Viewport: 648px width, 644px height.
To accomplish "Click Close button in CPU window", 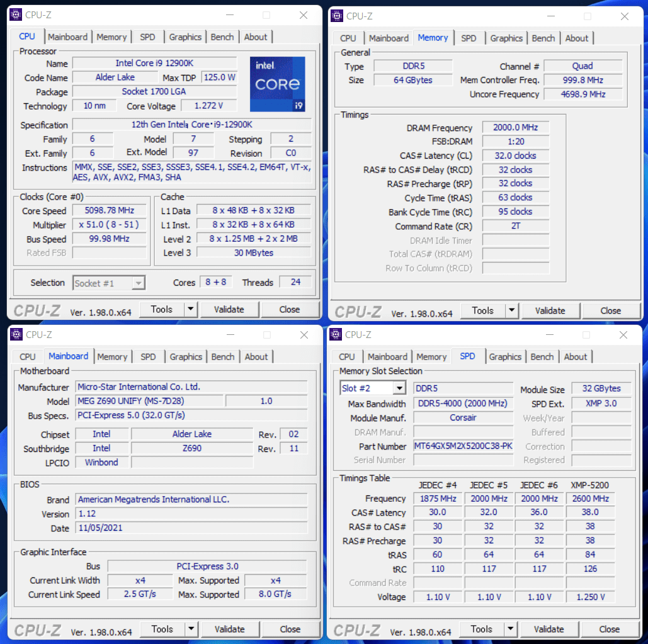I will point(289,309).
